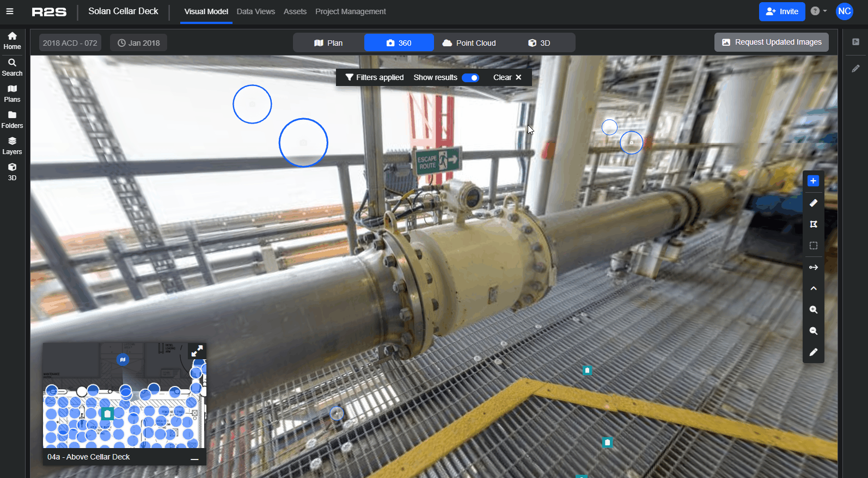
Task: Click the upper-left blue hotspot circle in sky
Action: tap(252, 104)
